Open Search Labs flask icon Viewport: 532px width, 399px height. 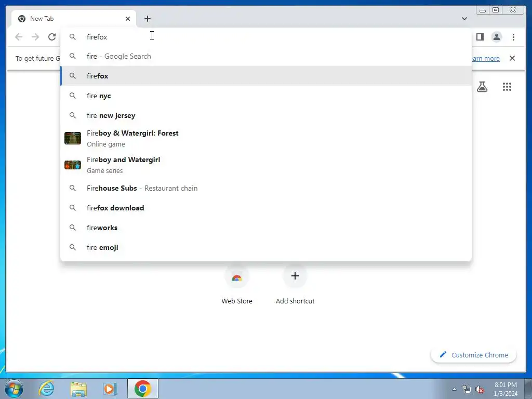tap(482, 87)
